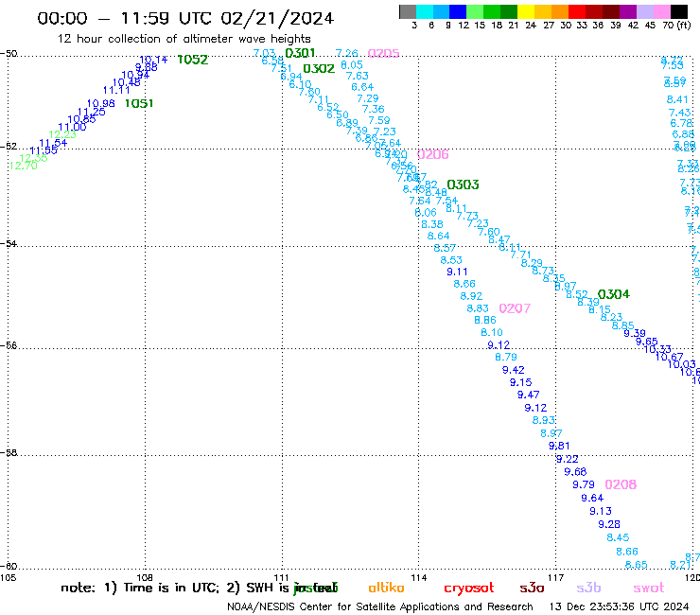Click the dark blue legend swatch above 12

458,11
